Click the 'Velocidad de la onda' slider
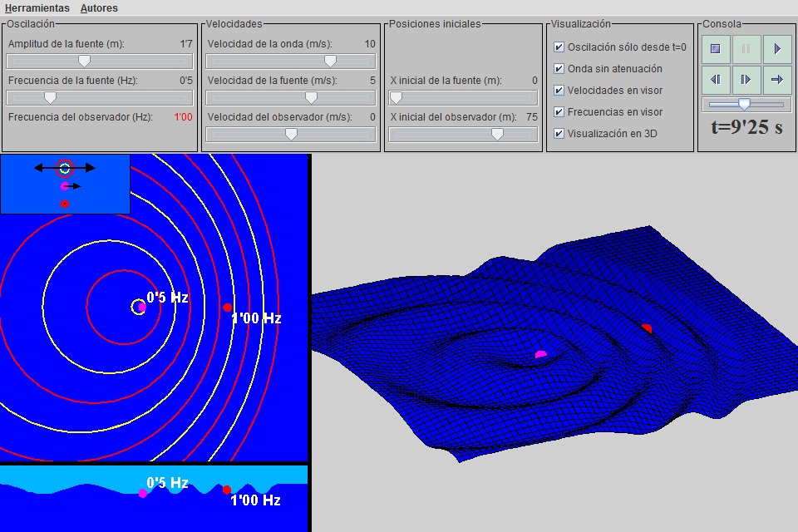 tap(330, 61)
